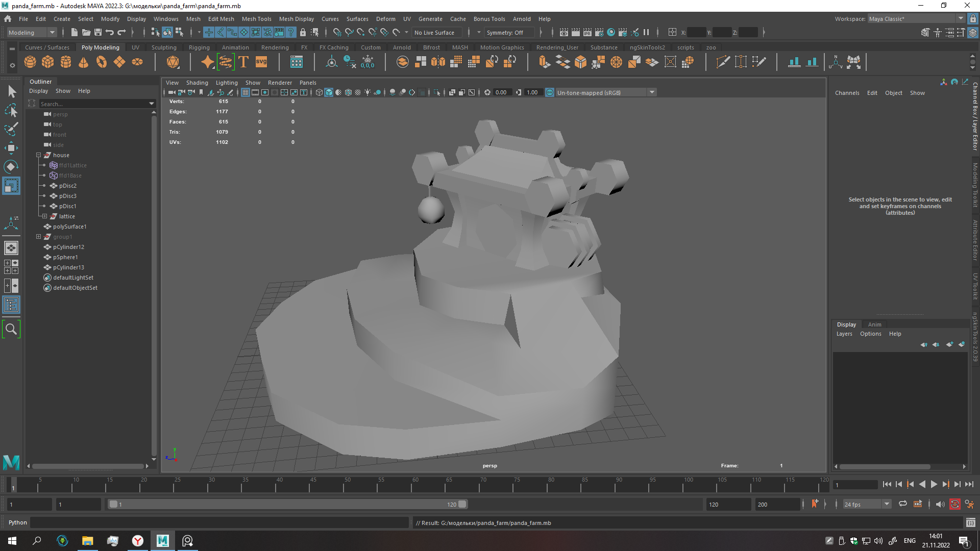980x551 pixels.
Task: Click the polygon sphere shelf icon
Action: click(x=30, y=62)
